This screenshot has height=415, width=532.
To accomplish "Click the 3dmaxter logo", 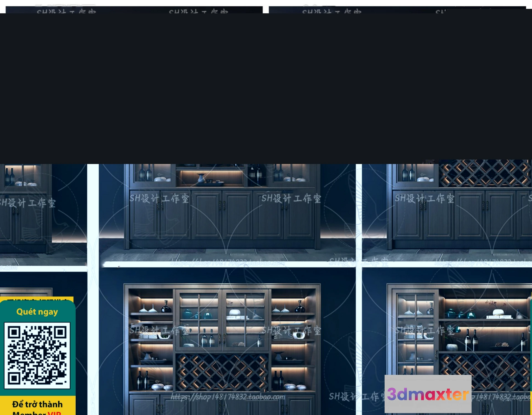I will tap(428, 394).
